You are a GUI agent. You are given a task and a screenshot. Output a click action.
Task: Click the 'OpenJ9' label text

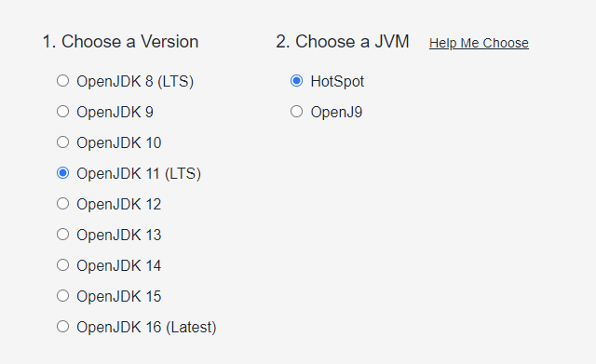(336, 113)
